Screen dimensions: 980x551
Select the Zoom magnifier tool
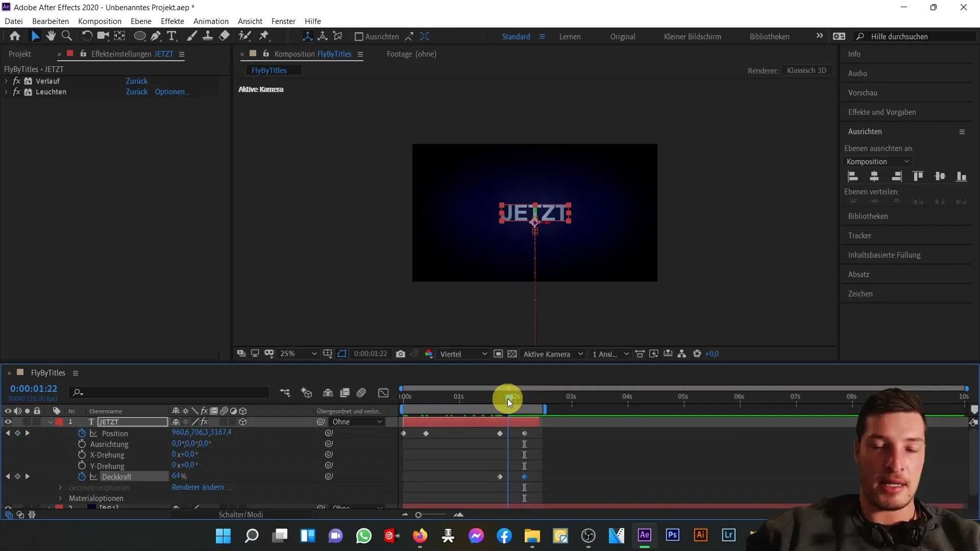point(66,36)
